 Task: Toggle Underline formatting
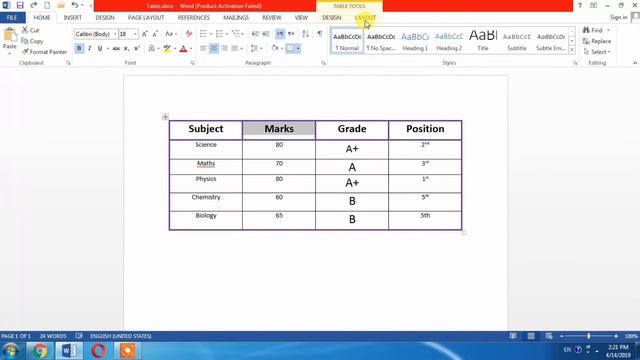(x=100, y=49)
